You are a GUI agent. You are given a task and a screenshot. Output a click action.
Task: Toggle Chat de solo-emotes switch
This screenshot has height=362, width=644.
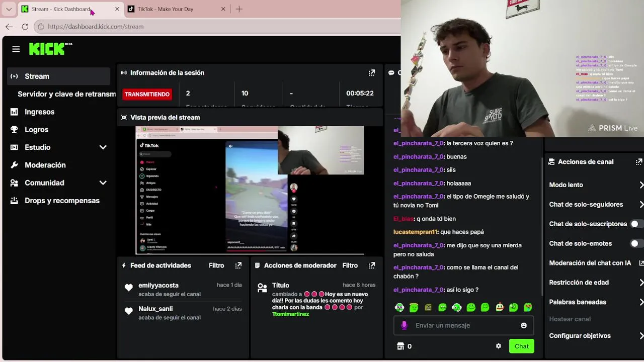click(x=637, y=243)
